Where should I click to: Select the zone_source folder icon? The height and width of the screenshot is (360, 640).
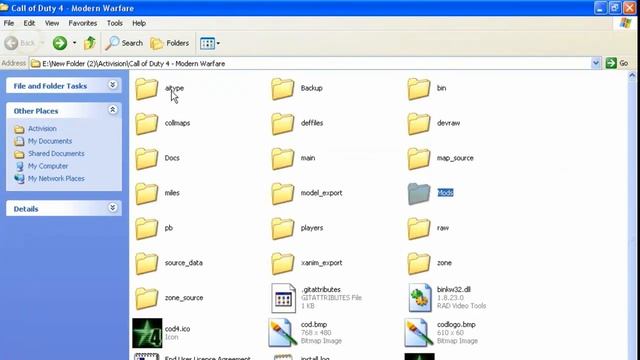tap(147, 298)
